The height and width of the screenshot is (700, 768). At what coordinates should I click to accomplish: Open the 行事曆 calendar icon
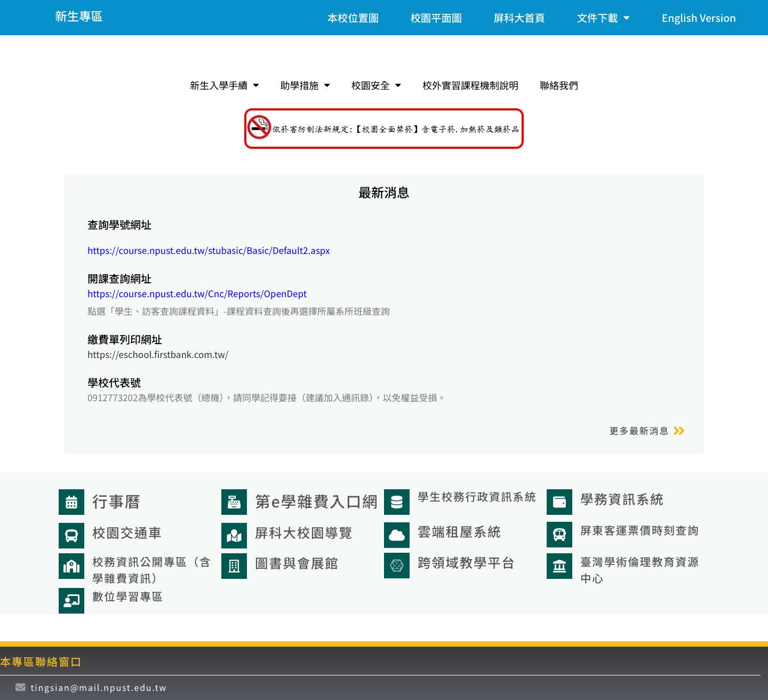tap(71, 502)
